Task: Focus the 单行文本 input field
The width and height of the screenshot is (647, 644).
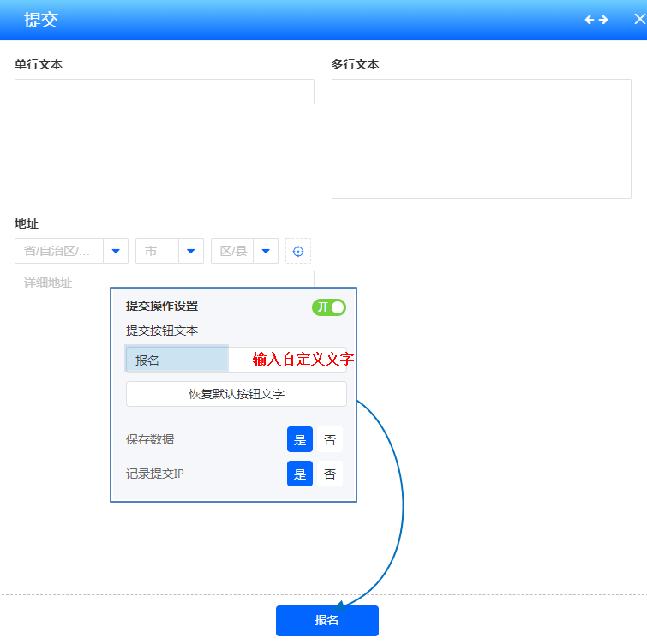Action: pos(165,92)
